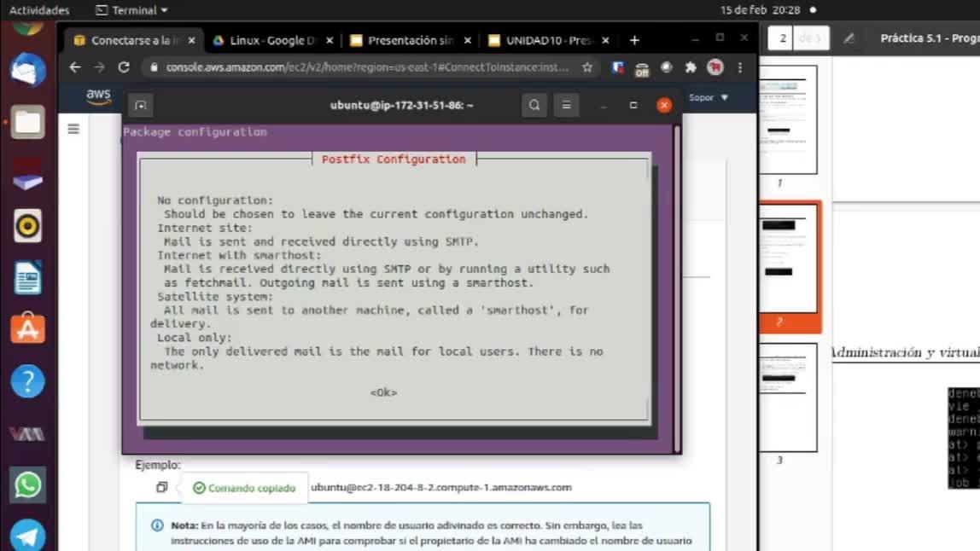Screen dimensions: 980x551
Task: Switch to 'Conectarse a la' browser tab
Action: [132, 40]
